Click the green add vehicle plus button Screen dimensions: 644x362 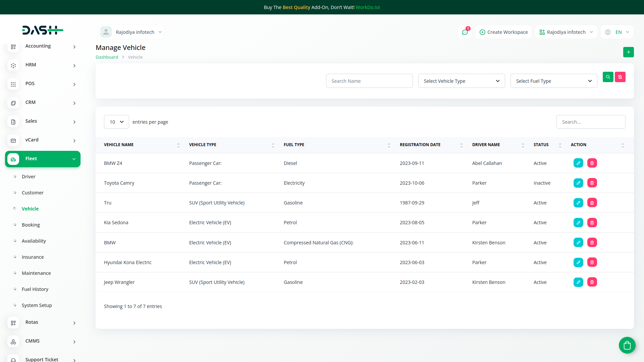[628, 52]
